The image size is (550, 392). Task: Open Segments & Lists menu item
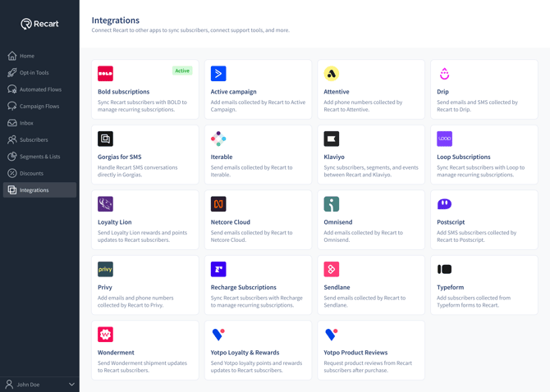[39, 157]
